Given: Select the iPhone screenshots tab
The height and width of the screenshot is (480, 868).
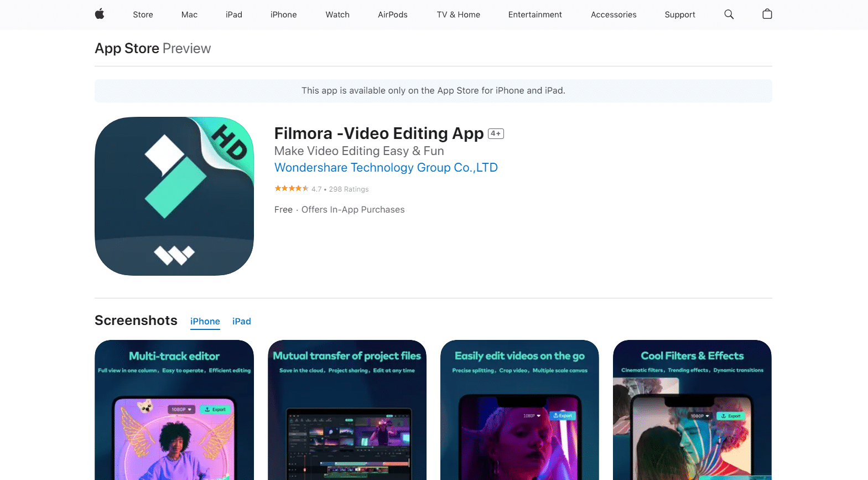Looking at the screenshot, I should click(x=205, y=322).
